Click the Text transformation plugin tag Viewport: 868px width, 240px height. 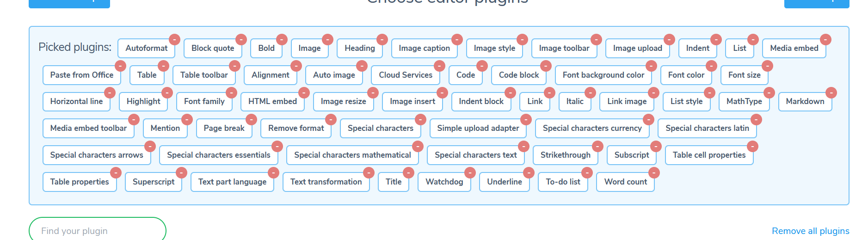[x=326, y=182]
